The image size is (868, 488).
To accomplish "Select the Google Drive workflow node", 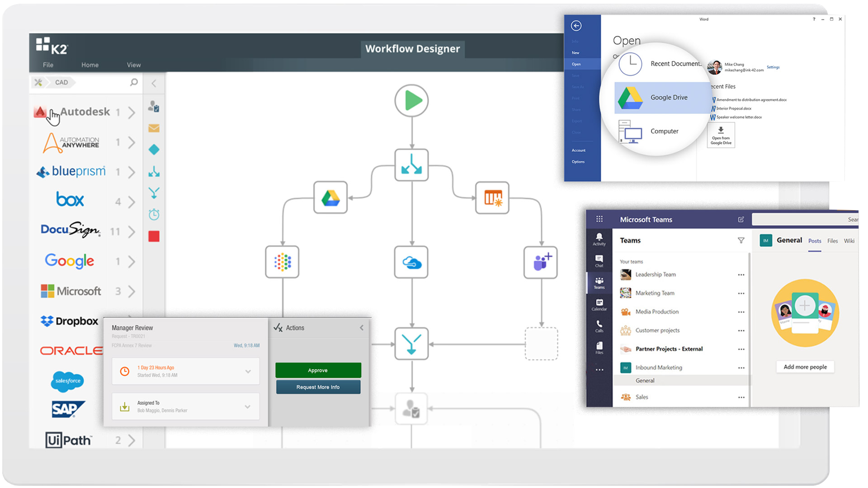I will [x=330, y=198].
